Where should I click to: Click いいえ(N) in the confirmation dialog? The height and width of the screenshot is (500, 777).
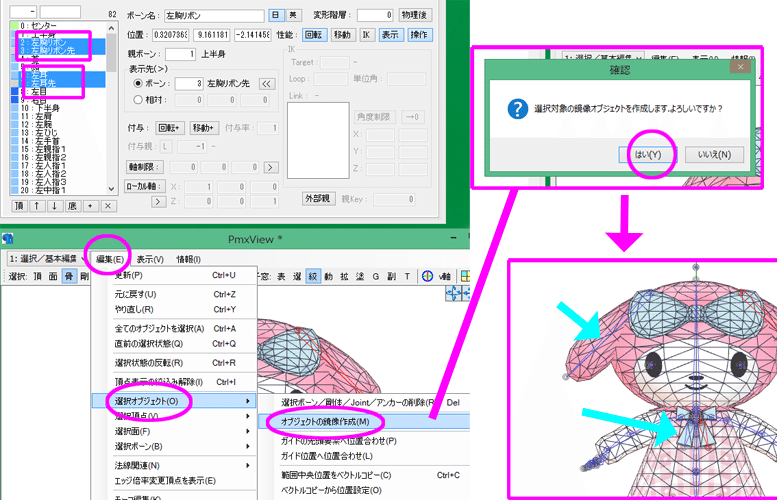[x=715, y=155]
